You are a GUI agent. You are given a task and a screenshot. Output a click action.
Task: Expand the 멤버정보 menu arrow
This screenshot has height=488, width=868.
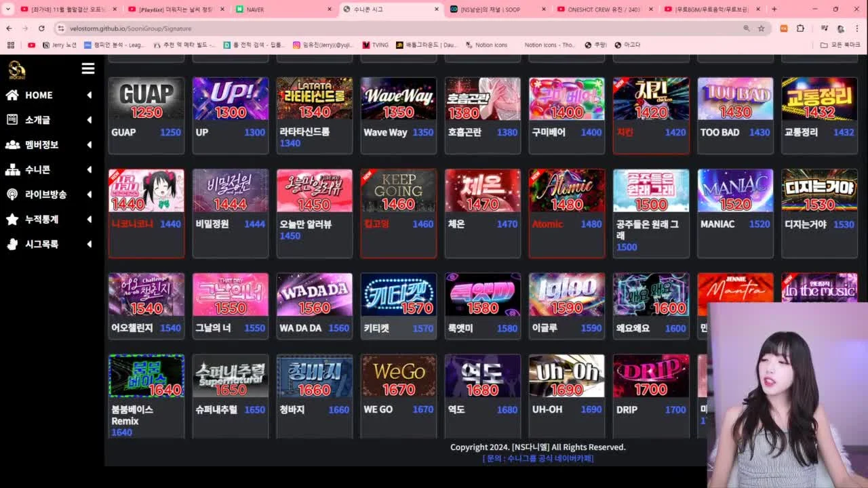coord(89,144)
